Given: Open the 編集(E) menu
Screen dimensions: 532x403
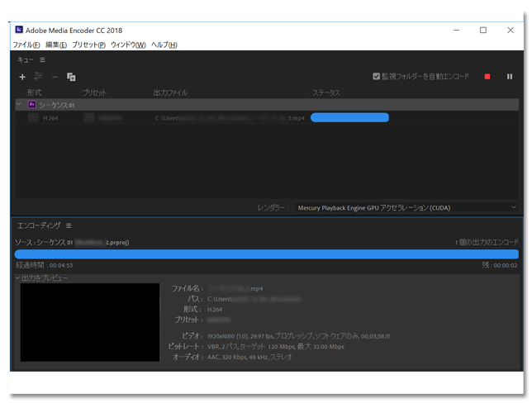Looking at the screenshot, I should pos(56,45).
